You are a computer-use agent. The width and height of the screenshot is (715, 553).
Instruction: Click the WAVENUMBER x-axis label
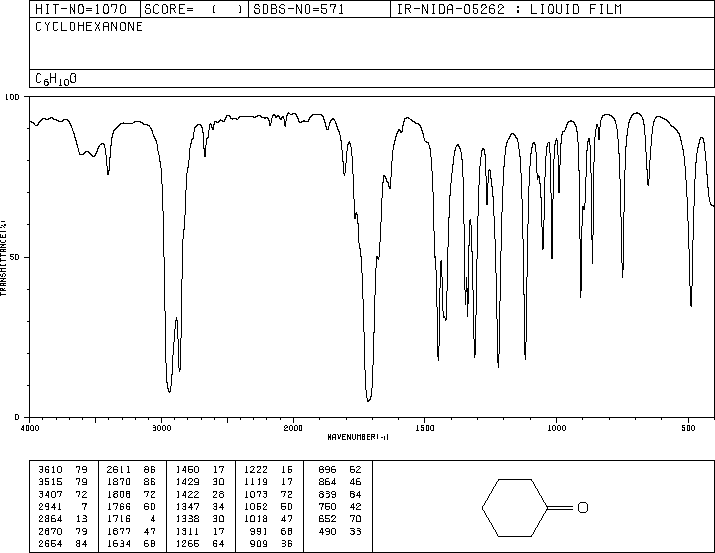[x=359, y=437]
